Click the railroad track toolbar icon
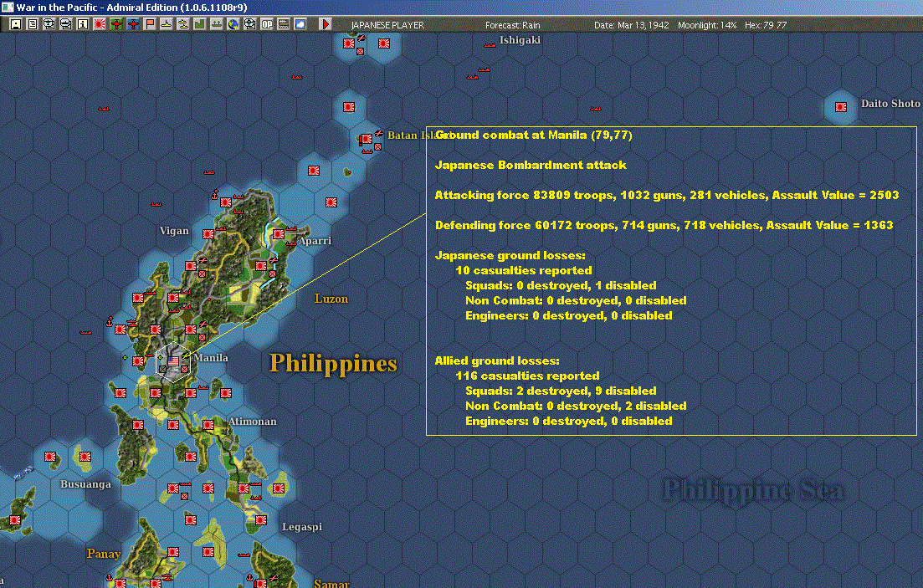Image resolution: width=923 pixels, height=588 pixels. pos(283,24)
